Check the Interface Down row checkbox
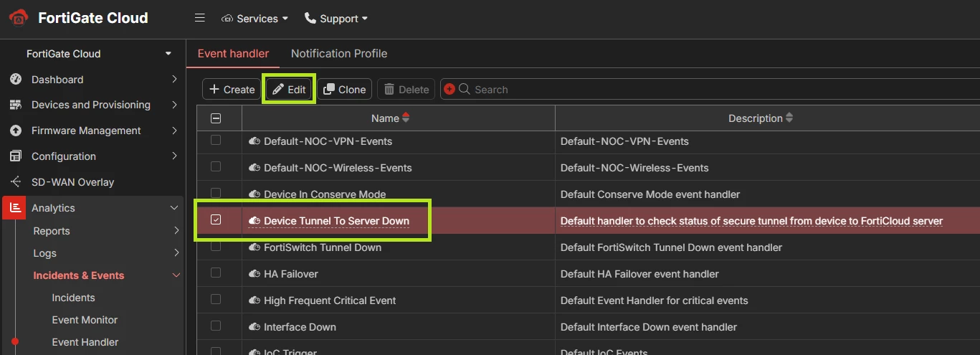The width and height of the screenshot is (980, 355). 216,326
